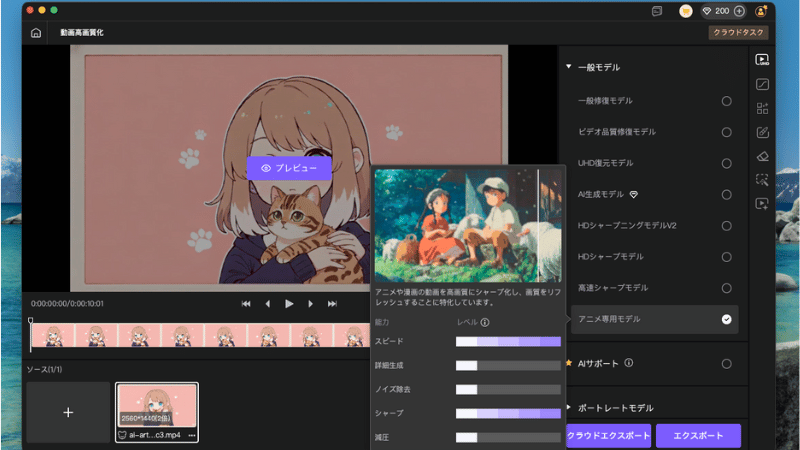Click the info icon next to レベル

click(x=485, y=323)
